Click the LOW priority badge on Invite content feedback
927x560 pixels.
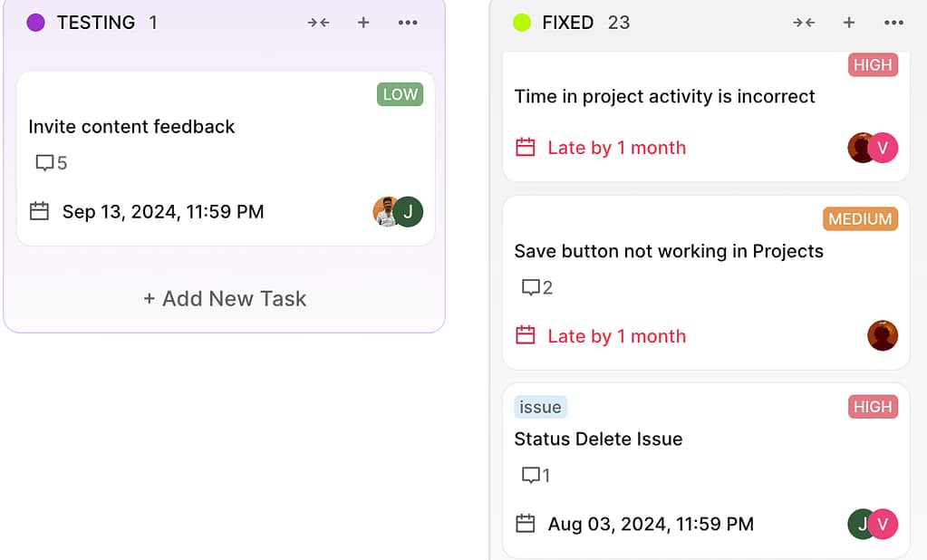click(x=399, y=94)
